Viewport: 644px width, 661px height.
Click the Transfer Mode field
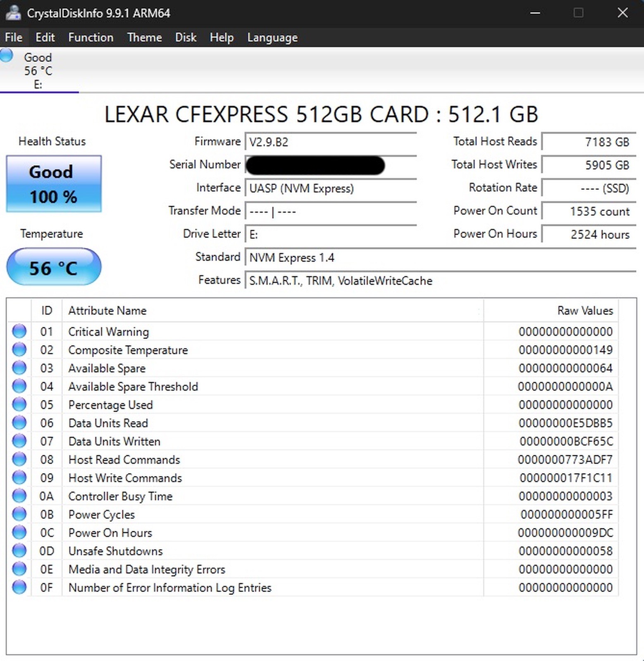(x=331, y=212)
